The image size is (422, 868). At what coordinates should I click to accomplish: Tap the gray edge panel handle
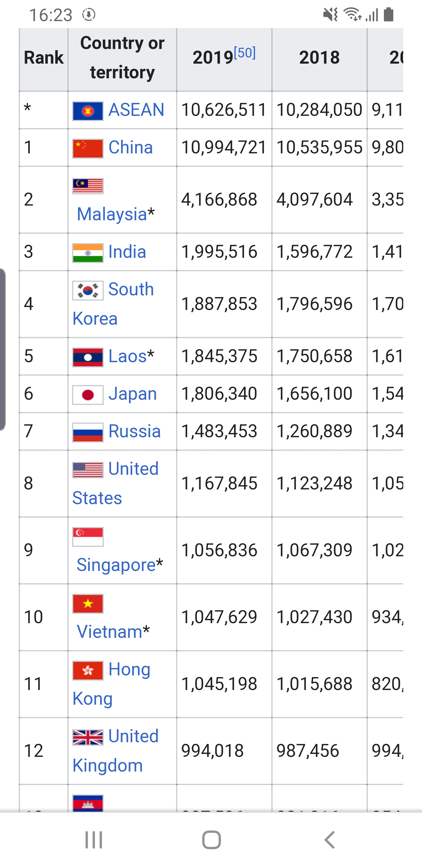(x=3, y=349)
